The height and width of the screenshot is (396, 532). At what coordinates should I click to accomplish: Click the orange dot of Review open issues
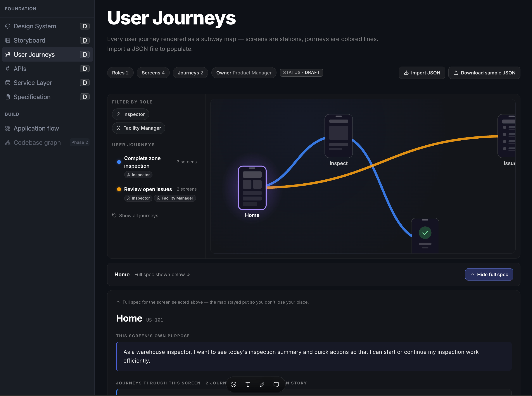pyautogui.click(x=119, y=189)
